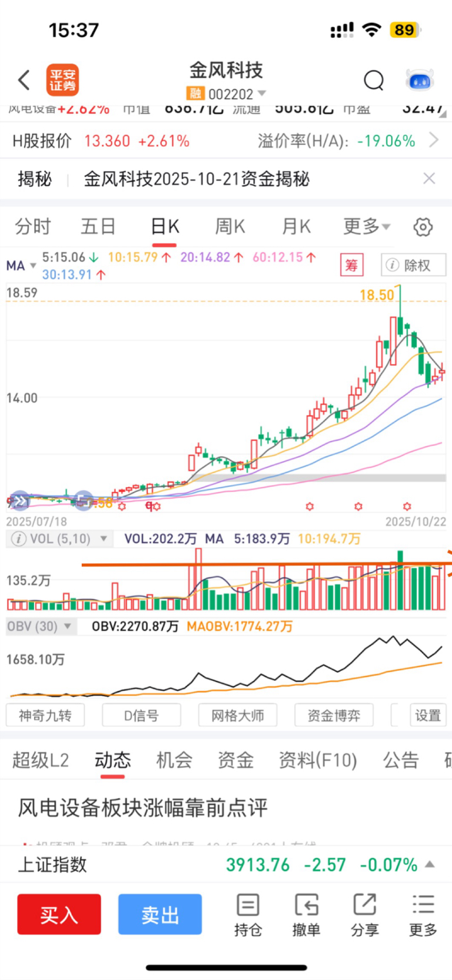Open indicator 设置 button
452x980 pixels.
pos(428,715)
